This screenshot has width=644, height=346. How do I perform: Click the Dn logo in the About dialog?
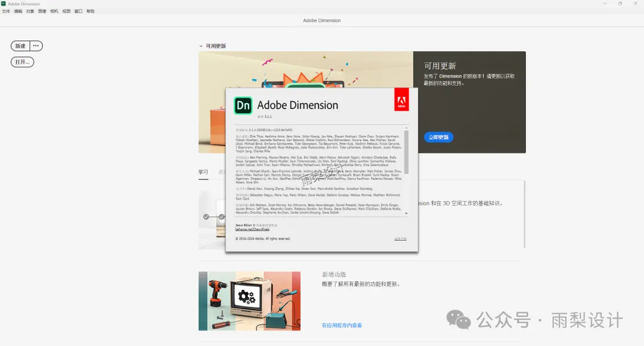click(243, 105)
